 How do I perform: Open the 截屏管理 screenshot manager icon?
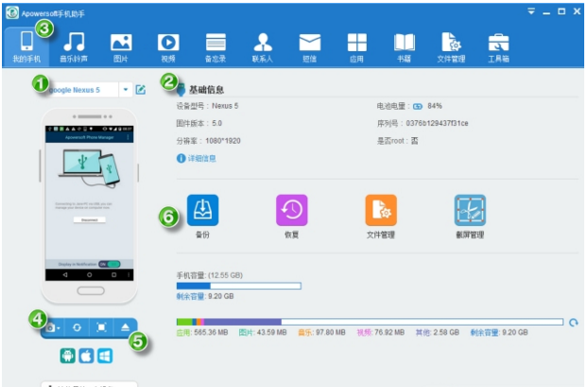(x=470, y=210)
